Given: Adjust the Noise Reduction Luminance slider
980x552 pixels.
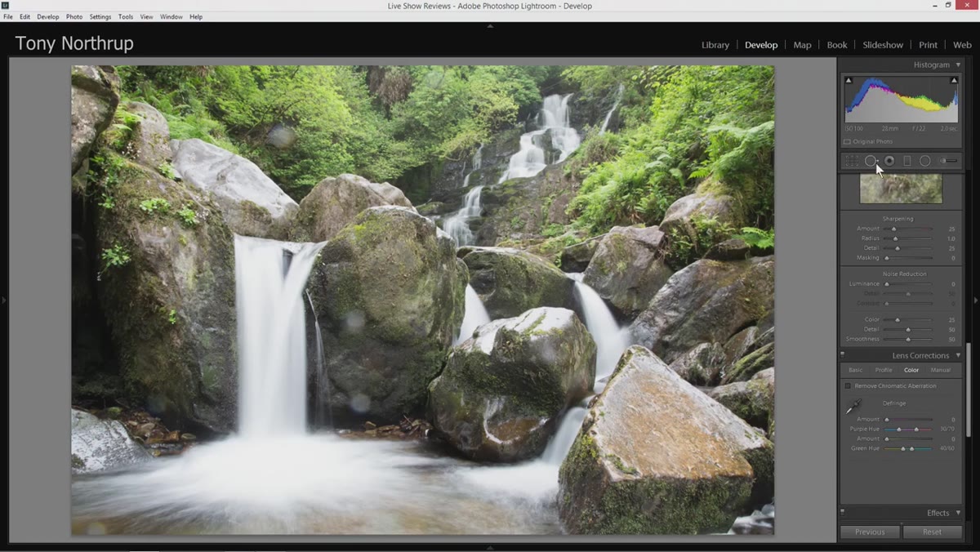Looking at the screenshot, I should tap(908, 284).
